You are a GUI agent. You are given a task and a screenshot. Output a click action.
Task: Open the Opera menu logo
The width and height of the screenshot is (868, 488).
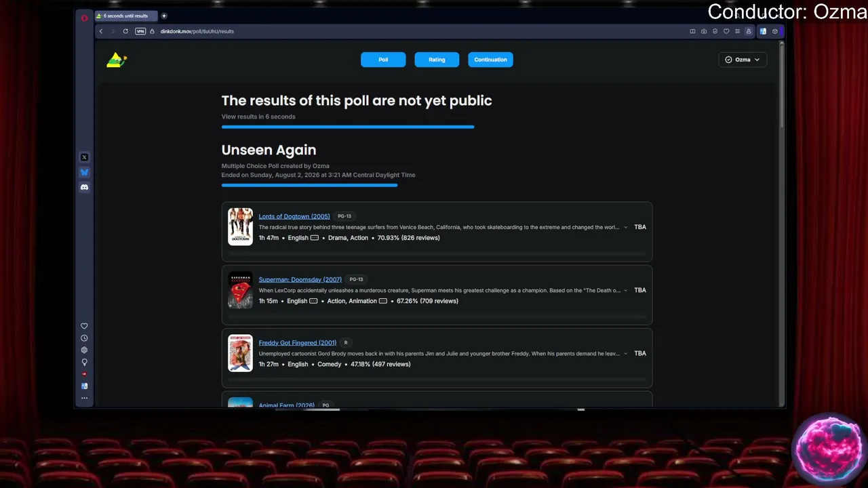pos(84,18)
